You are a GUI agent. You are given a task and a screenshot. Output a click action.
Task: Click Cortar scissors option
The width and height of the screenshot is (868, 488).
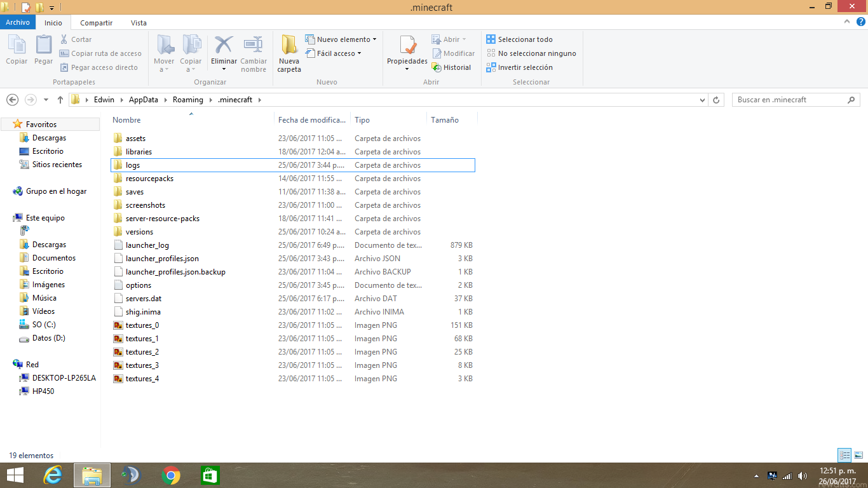(76, 39)
